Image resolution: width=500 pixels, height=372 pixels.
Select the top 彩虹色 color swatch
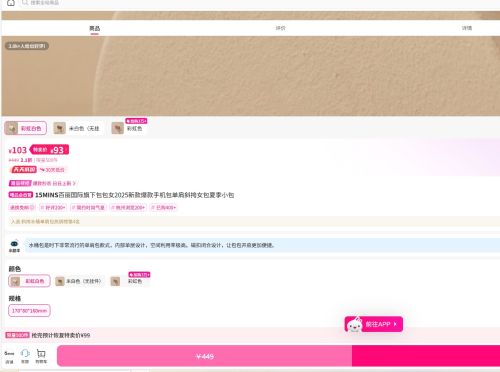(129, 128)
